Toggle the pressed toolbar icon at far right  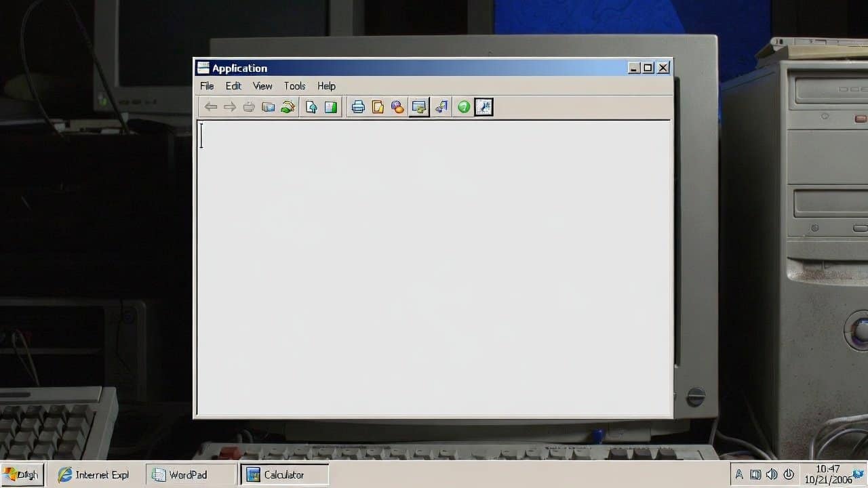(x=484, y=106)
